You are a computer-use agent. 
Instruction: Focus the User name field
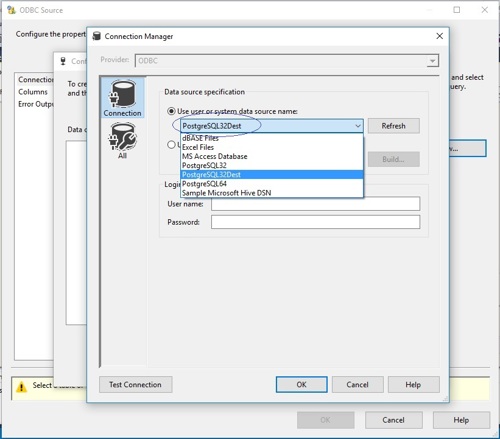pos(315,204)
